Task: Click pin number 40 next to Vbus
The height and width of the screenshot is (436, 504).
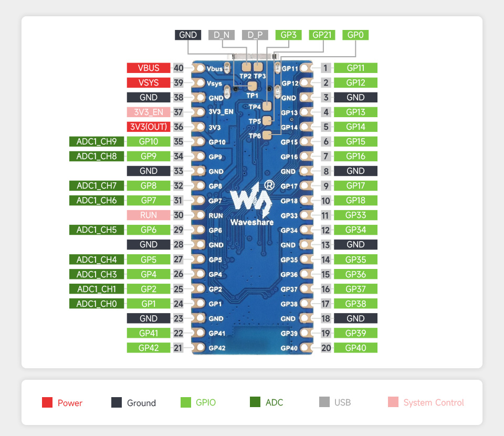Action: (x=179, y=68)
